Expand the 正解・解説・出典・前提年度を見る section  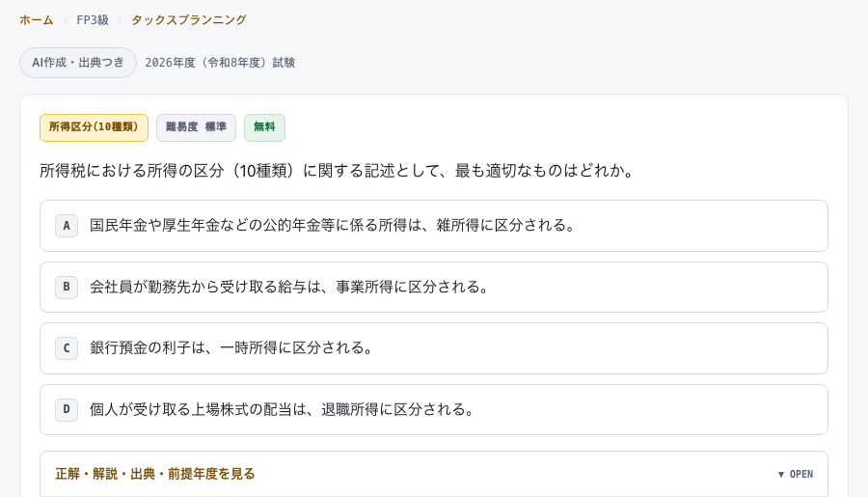point(434,474)
